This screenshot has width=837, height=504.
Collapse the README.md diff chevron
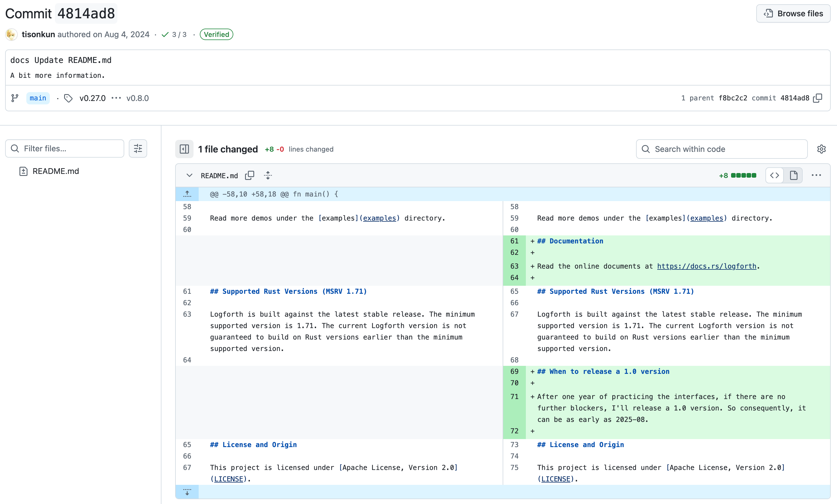tap(189, 175)
